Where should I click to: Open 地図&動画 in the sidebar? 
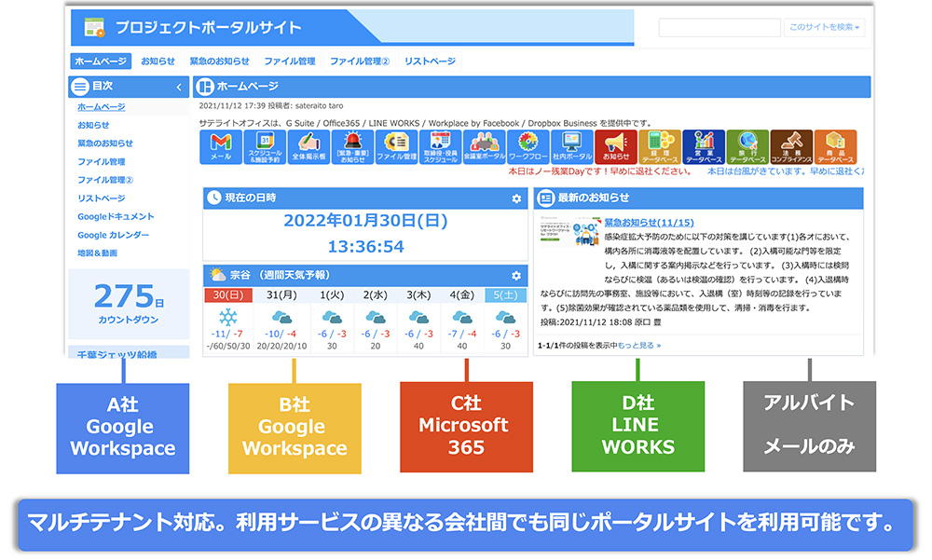pos(97,253)
